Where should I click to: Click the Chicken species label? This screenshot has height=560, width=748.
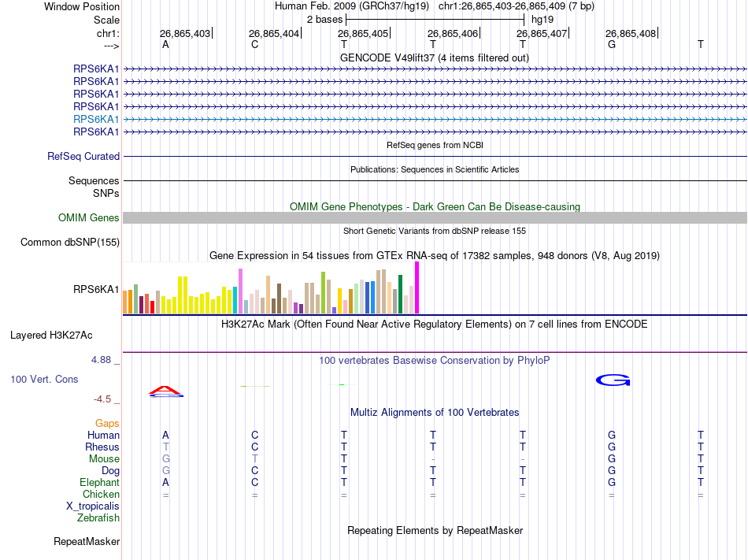click(101, 495)
